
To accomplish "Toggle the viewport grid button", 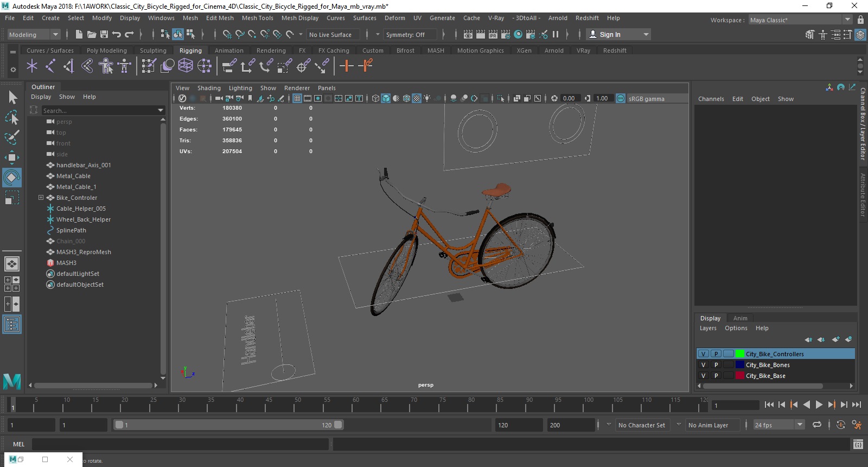I will pos(297,98).
